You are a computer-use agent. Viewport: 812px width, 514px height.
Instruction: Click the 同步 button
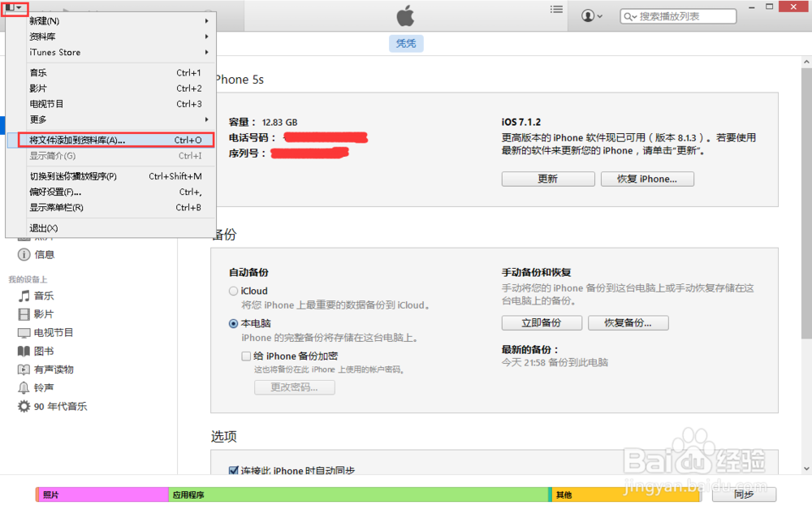click(x=744, y=495)
